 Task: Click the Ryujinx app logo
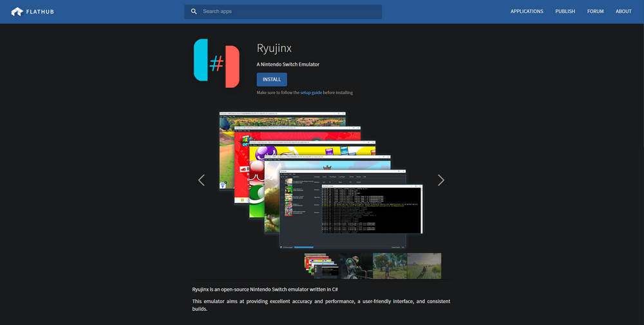pos(216,63)
